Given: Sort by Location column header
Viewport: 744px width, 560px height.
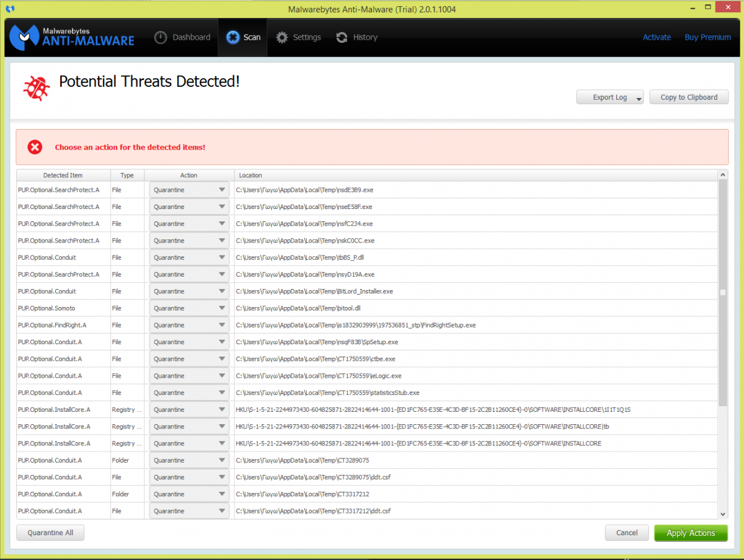Looking at the screenshot, I should tap(476, 176).
